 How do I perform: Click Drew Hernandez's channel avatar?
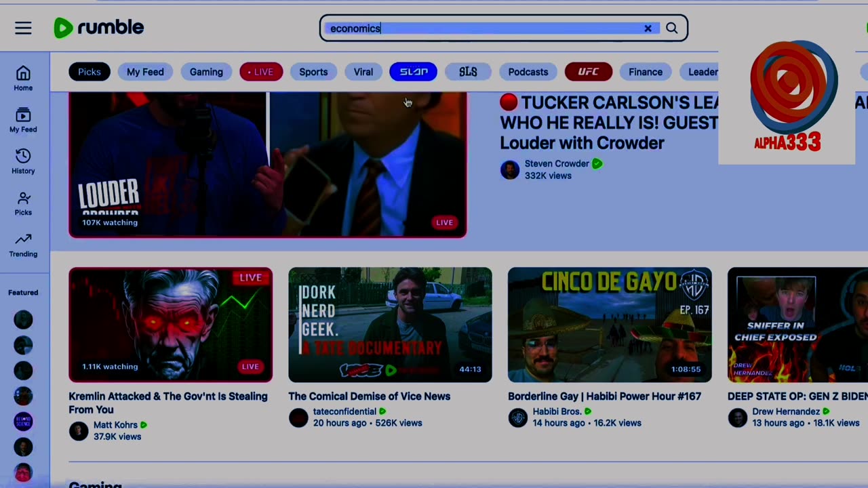738,418
